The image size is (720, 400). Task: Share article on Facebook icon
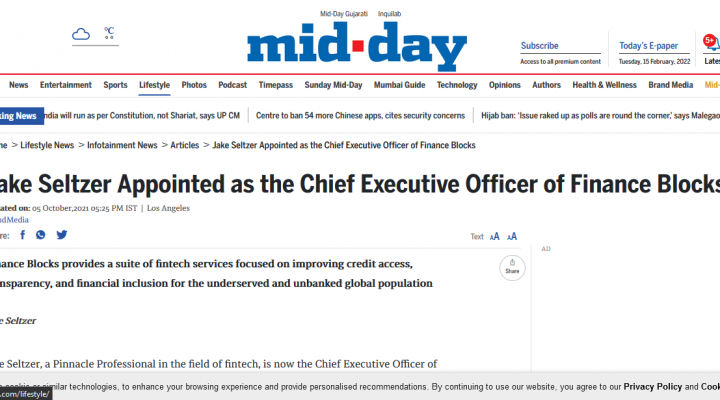[22, 235]
